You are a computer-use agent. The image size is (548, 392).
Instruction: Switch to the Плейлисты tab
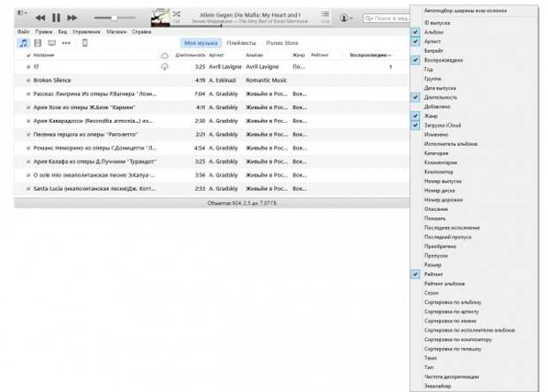241,43
